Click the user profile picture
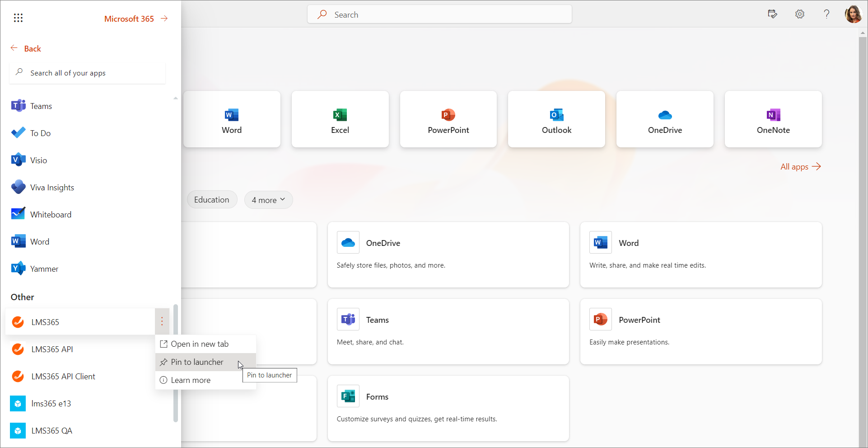868x448 pixels. tap(853, 14)
